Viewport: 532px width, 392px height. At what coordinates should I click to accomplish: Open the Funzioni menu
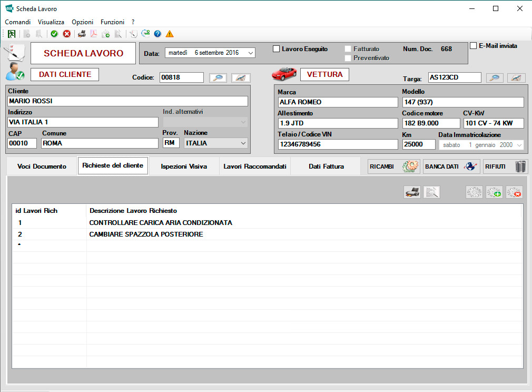click(112, 22)
